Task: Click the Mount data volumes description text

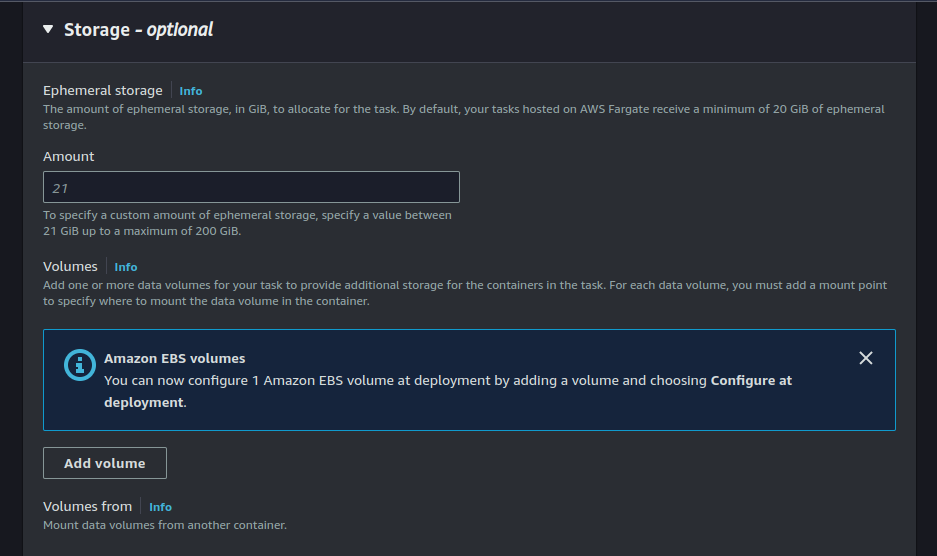Action: pos(165,525)
